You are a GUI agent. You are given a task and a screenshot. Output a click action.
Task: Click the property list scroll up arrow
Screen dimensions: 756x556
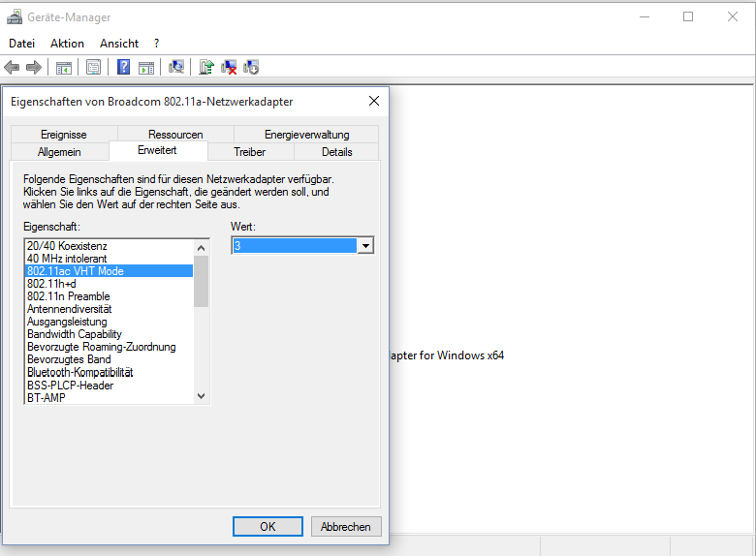point(201,248)
